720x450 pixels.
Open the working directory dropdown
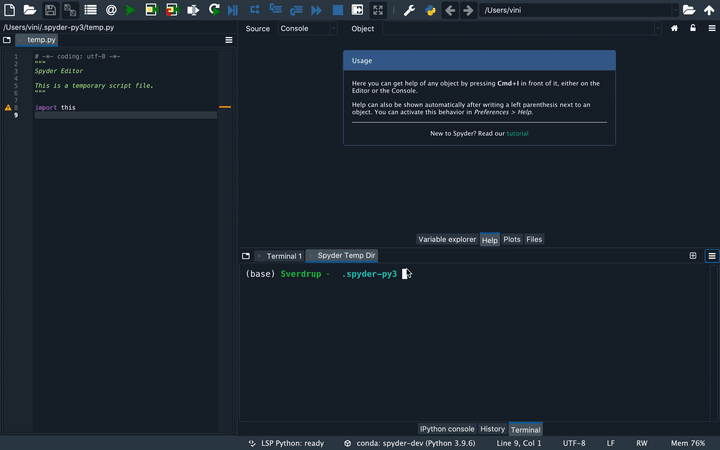click(675, 10)
